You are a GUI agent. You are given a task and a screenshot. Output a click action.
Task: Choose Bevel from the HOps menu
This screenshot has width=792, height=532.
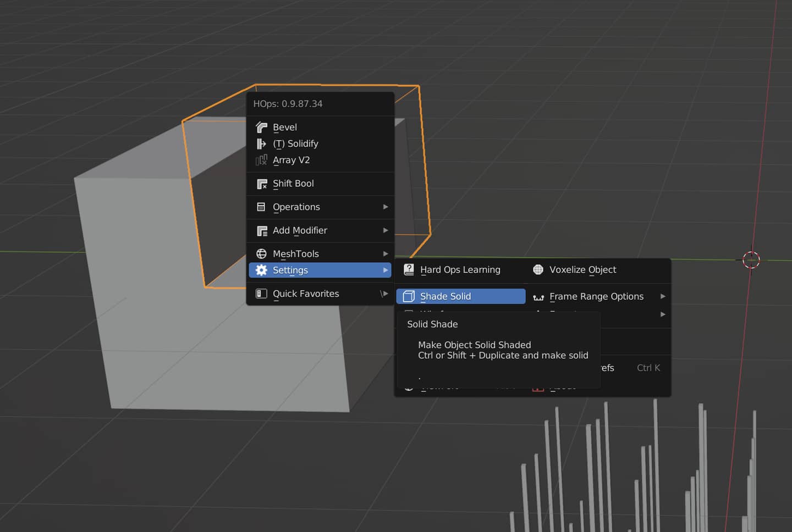tap(320, 128)
